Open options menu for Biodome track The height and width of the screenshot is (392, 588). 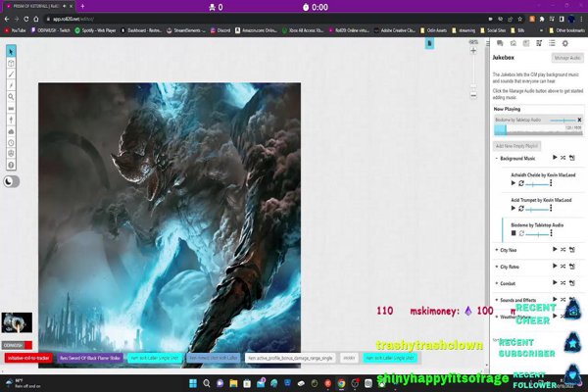551,233
